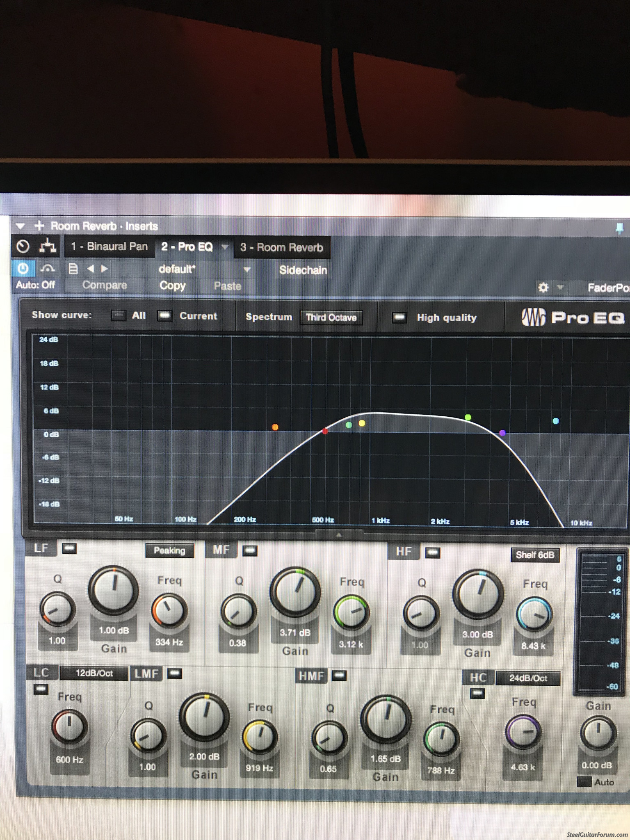Disable the HC high-cut filter toggle
The height and width of the screenshot is (840, 630).
pyautogui.click(x=477, y=693)
